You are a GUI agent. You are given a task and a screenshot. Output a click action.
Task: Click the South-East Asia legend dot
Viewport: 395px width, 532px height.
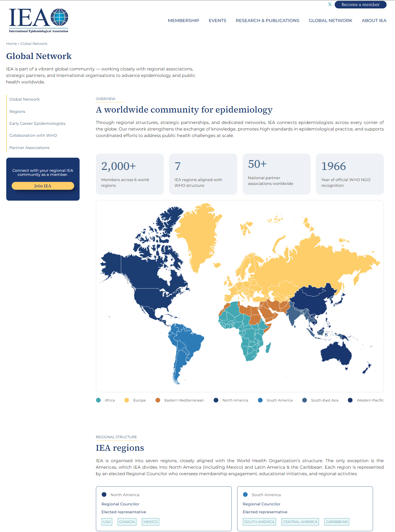(305, 400)
